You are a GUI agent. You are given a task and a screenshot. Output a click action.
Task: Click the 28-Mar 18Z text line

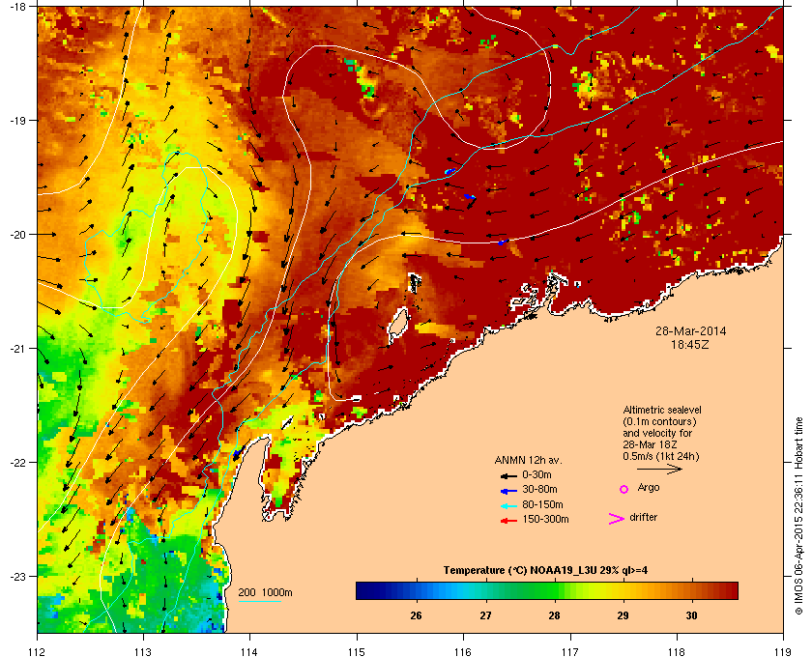pos(650,444)
